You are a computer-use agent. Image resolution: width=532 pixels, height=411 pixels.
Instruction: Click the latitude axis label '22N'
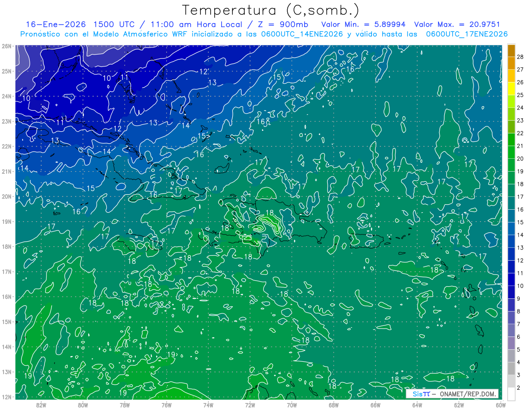pos(6,146)
